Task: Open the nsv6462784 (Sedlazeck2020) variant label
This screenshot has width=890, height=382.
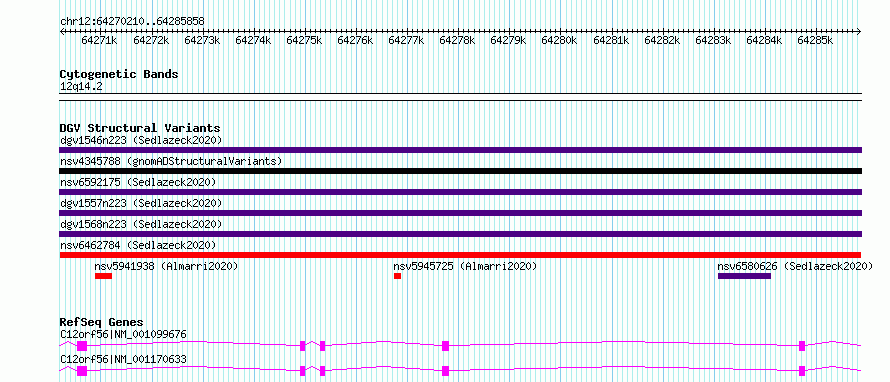Action: [x=138, y=245]
